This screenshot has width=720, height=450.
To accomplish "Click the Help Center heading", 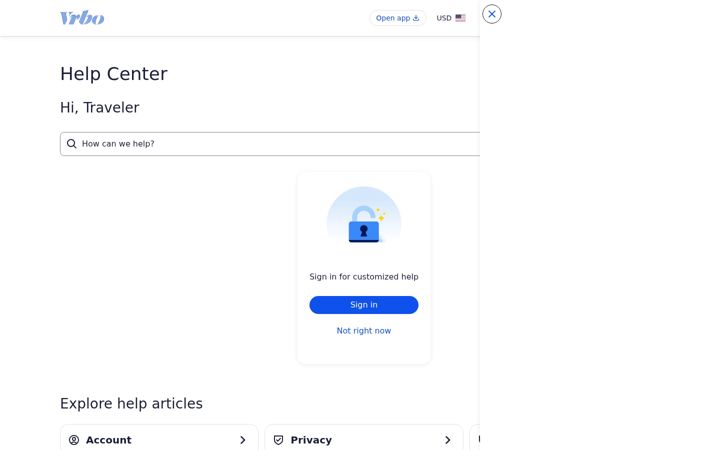I will pyautogui.click(x=114, y=74).
